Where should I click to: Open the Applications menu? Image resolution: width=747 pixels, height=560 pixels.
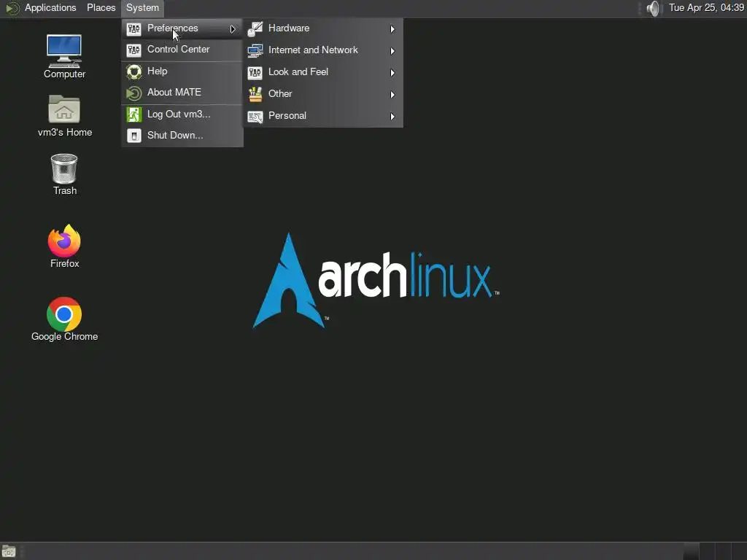pyautogui.click(x=50, y=7)
